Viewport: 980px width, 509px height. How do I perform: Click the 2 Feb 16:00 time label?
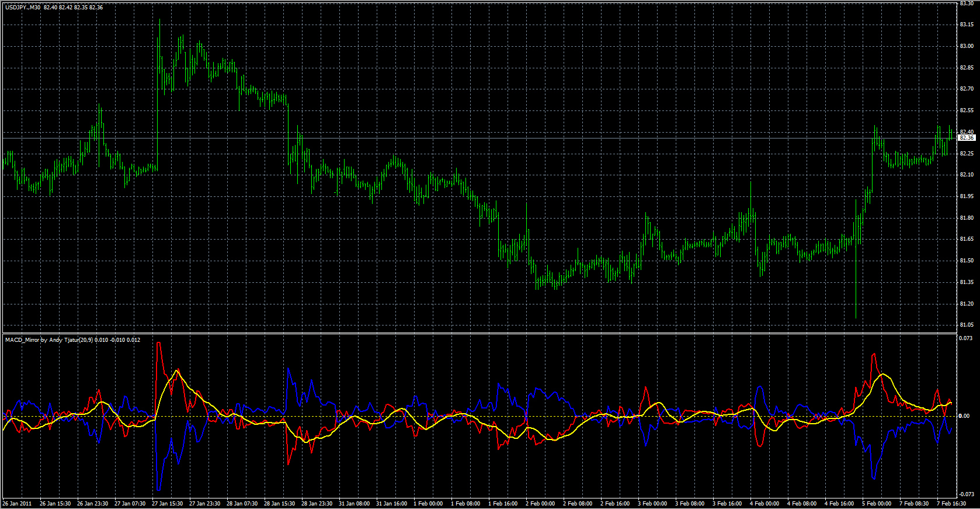(615, 504)
